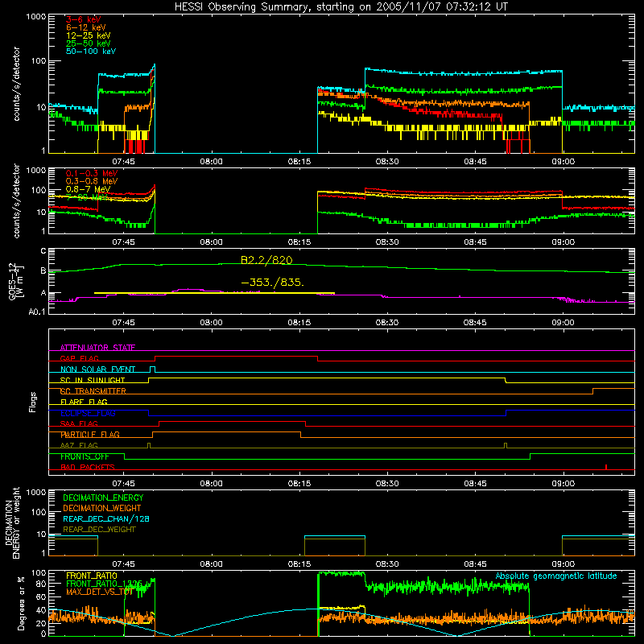The height and width of the screenshot is (644, 644).
Task: Click the ATTENUATOR_STATE flag label
Action: pos(97,348)
